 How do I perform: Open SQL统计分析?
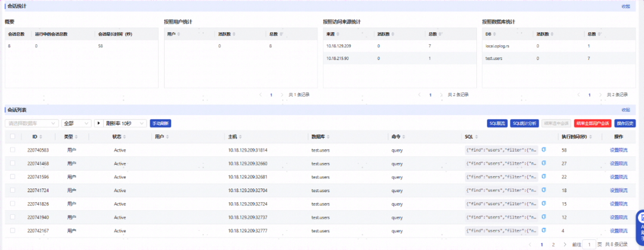[x=525, y=123]
